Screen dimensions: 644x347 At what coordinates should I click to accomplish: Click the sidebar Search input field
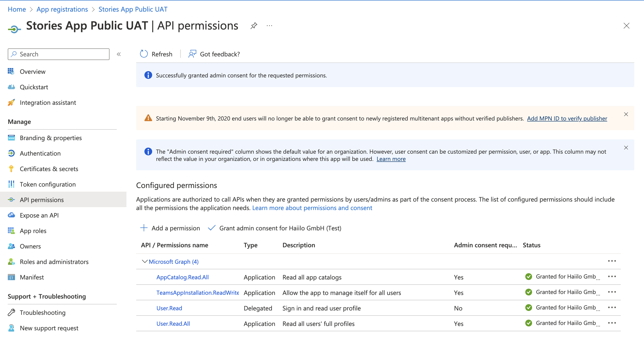click(58, 54)
